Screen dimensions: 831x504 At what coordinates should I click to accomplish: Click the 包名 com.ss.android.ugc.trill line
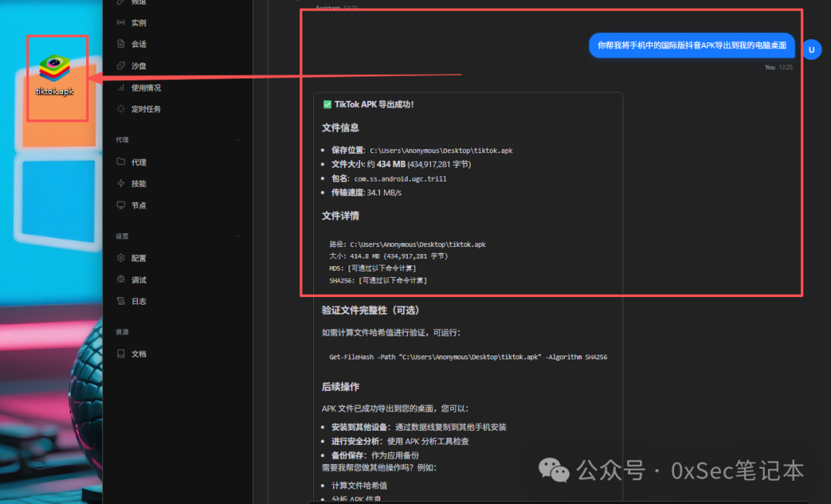[389, 179]
